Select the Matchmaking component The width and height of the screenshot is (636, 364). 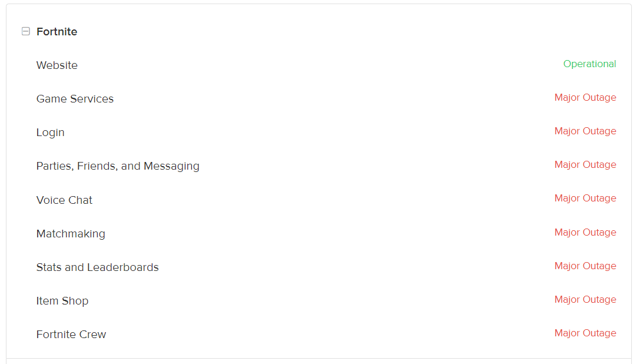click(71, 234)
